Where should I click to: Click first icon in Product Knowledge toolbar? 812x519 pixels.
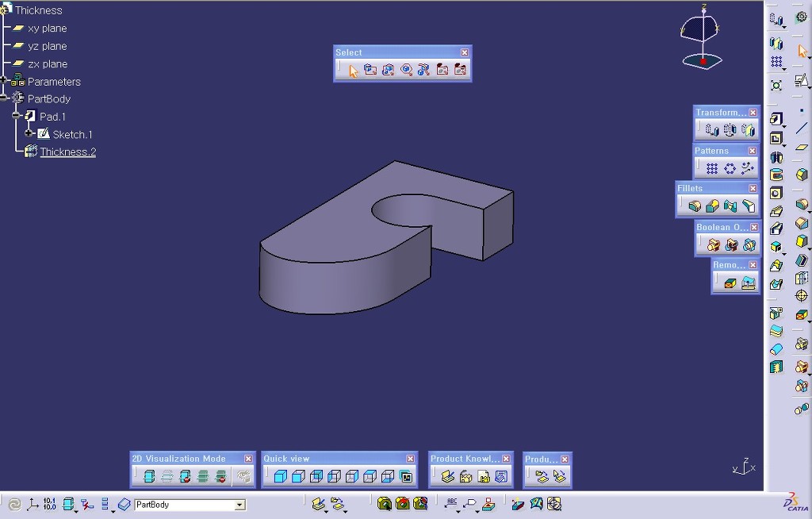click(x=447, y=477)
